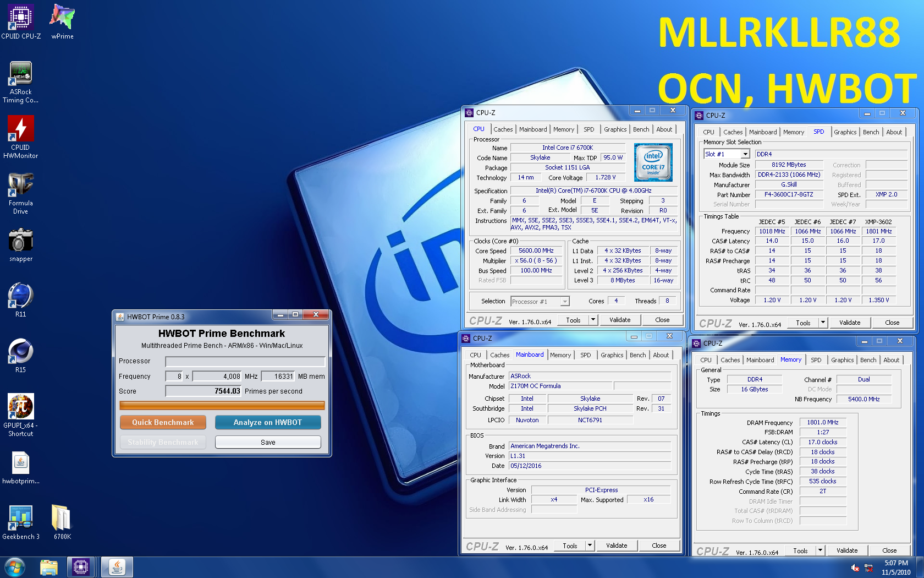The image size is (924, 578).
Task: Open ASRock Timing Configurator icon
Action: pos(21,82)
